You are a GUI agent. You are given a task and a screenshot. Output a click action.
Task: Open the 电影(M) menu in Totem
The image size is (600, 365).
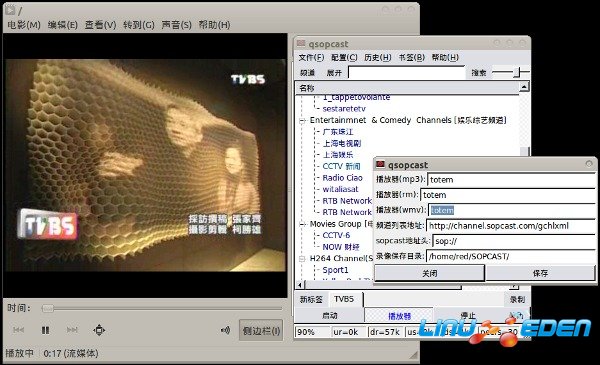tap(24, 25)
